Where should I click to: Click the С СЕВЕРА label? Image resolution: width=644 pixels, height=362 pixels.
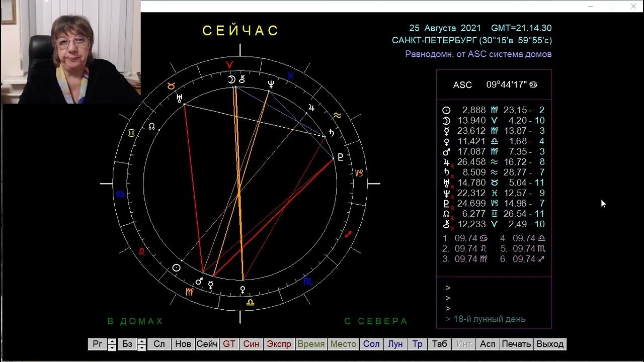tap(376, 321)
